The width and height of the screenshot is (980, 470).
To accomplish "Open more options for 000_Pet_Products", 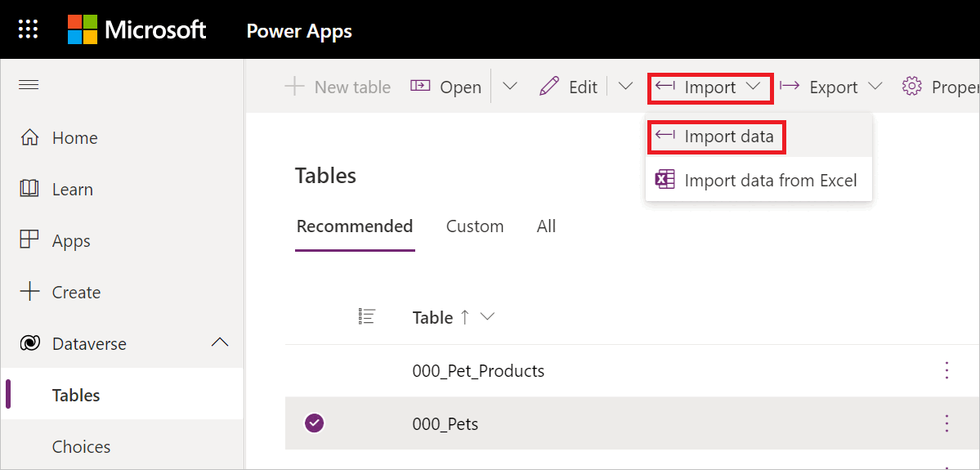I will pos(946,370).
